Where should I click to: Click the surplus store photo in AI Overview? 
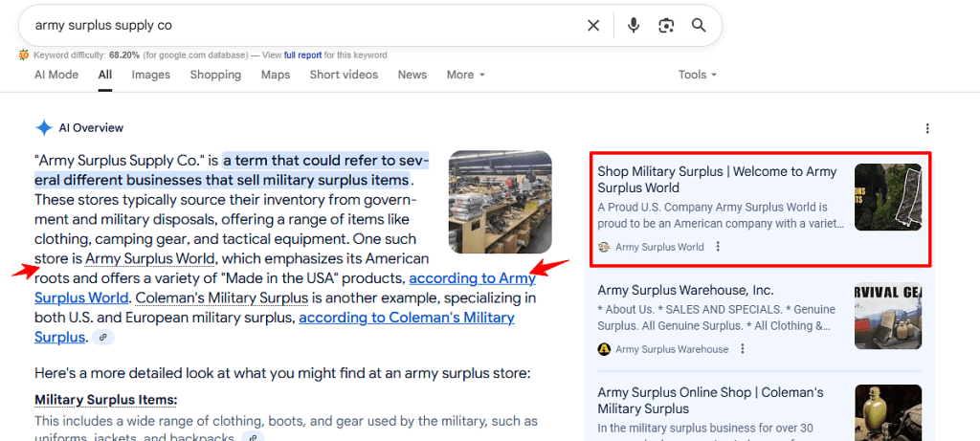[x=500, y=202]
